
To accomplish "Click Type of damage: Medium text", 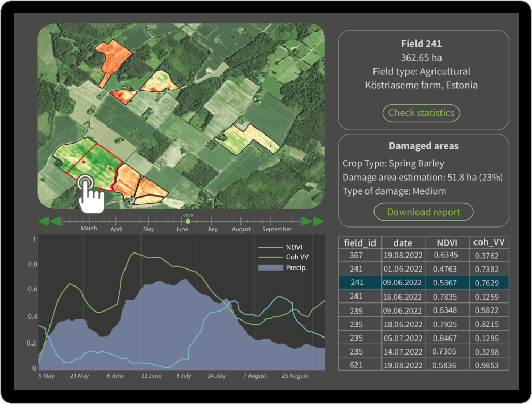I will pyautogui.click(x=394, y=191).
